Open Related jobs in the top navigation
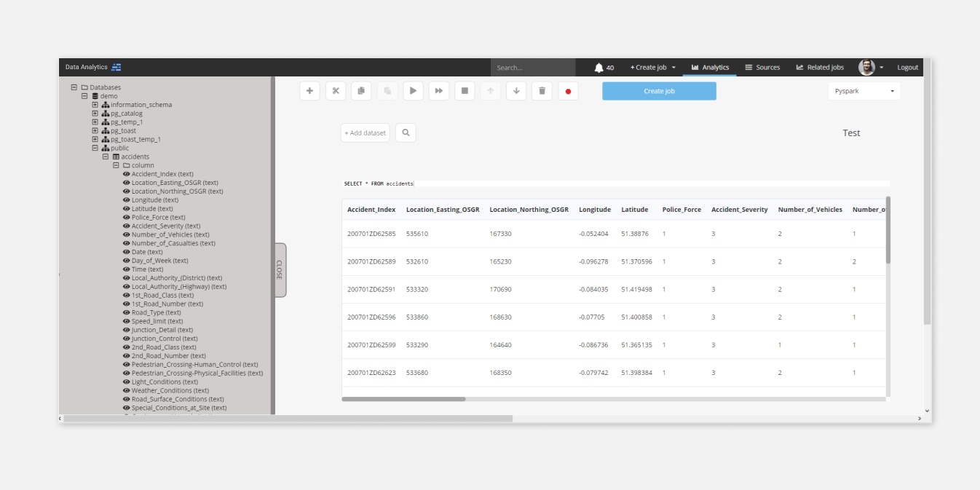Screen dimensions: 980x490 [x=820, y=68]
